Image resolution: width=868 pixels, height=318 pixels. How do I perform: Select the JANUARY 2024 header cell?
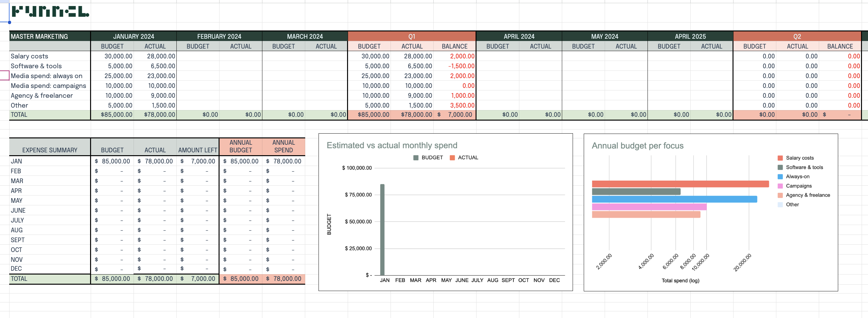click(x=134, y=36)
